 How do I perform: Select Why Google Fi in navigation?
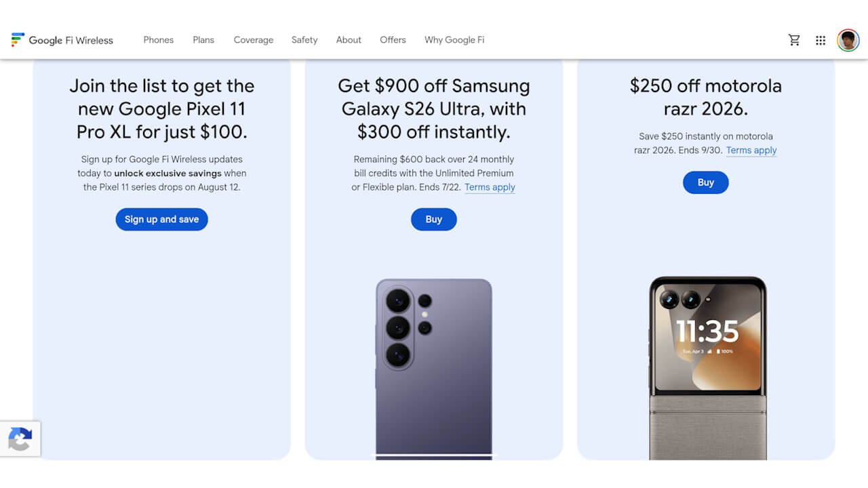coord(454,40)
